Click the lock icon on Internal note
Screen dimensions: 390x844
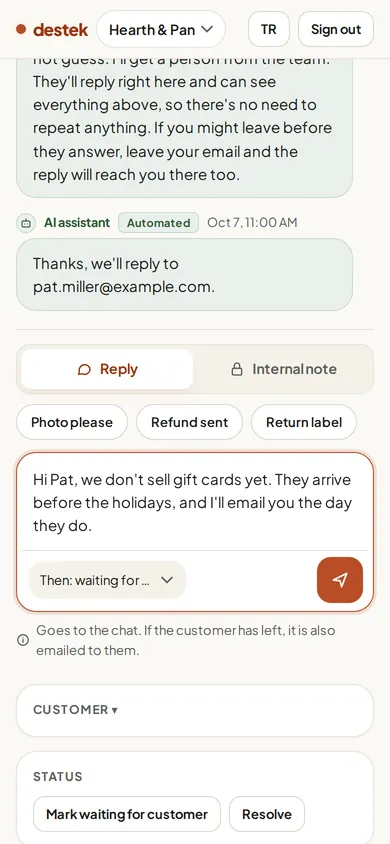click(x=237, y=369)
